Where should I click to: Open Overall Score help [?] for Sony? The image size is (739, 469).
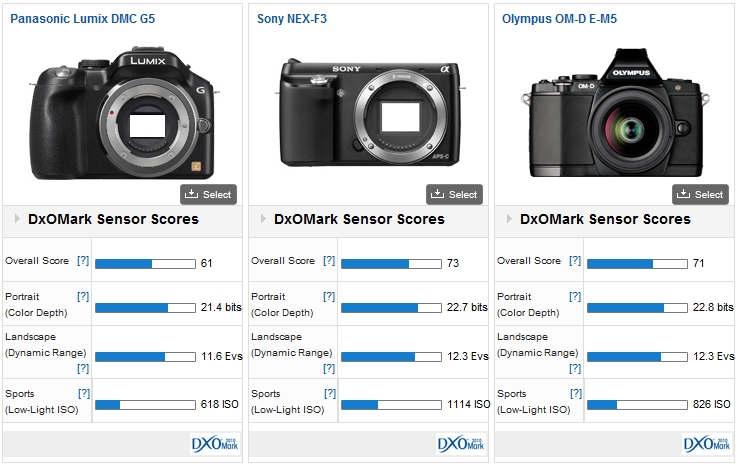point(329,261)
